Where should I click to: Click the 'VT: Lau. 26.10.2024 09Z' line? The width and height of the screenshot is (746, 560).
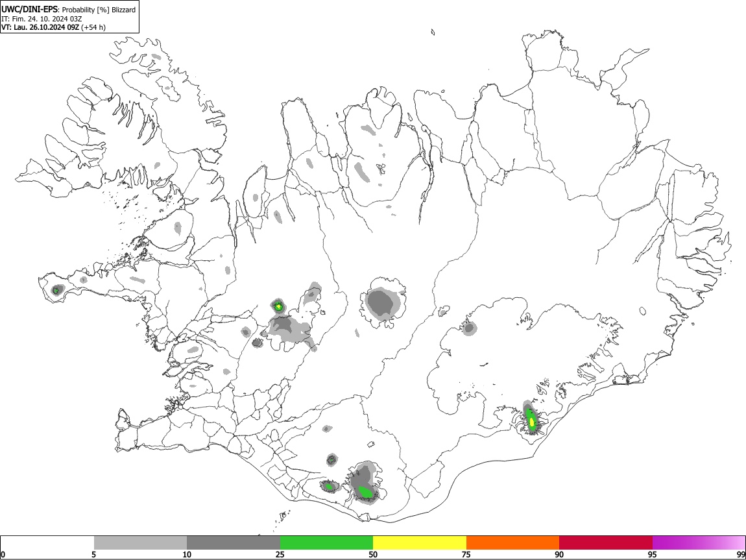coord(40,27)
